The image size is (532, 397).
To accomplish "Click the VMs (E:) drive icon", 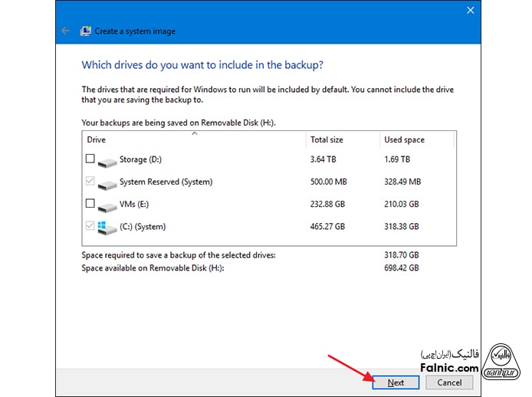I will (108, 205).
